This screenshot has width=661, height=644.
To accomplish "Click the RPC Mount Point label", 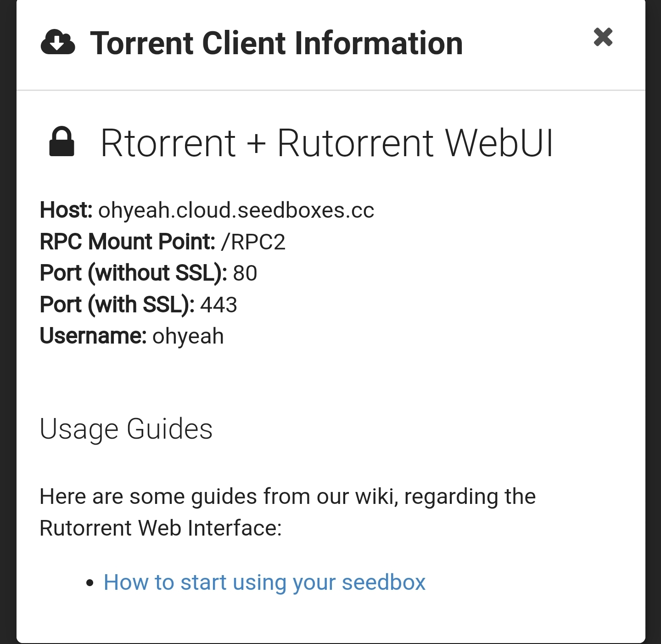I will (x=128, y=242).
